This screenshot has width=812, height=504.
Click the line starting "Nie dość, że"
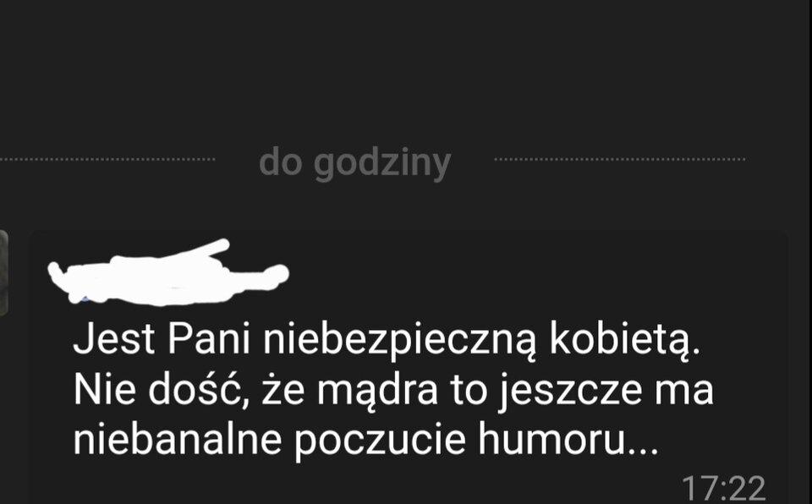point(393,390)
